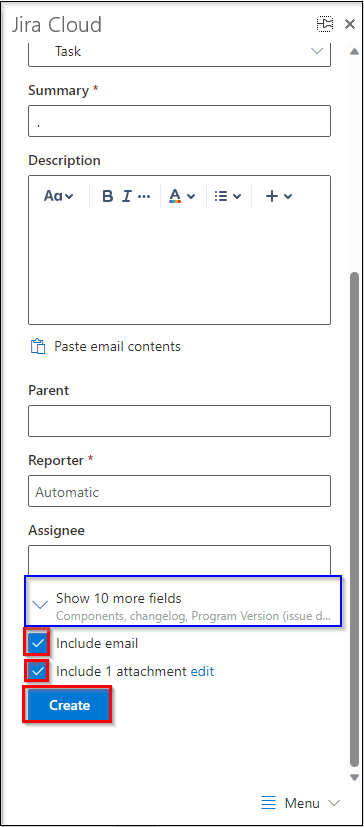Click inside the Description text area
This screenshot has width=364, height=827.
[x=179, y=266]
